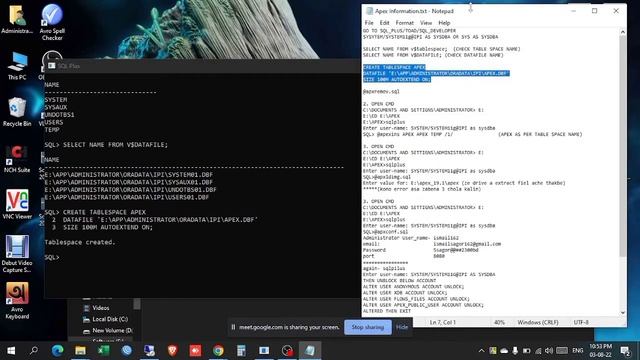Click the touch keyboard tray icon
The height and width of the screenshot is (360, 640).
pyautogui.click(x=562, y=351)
